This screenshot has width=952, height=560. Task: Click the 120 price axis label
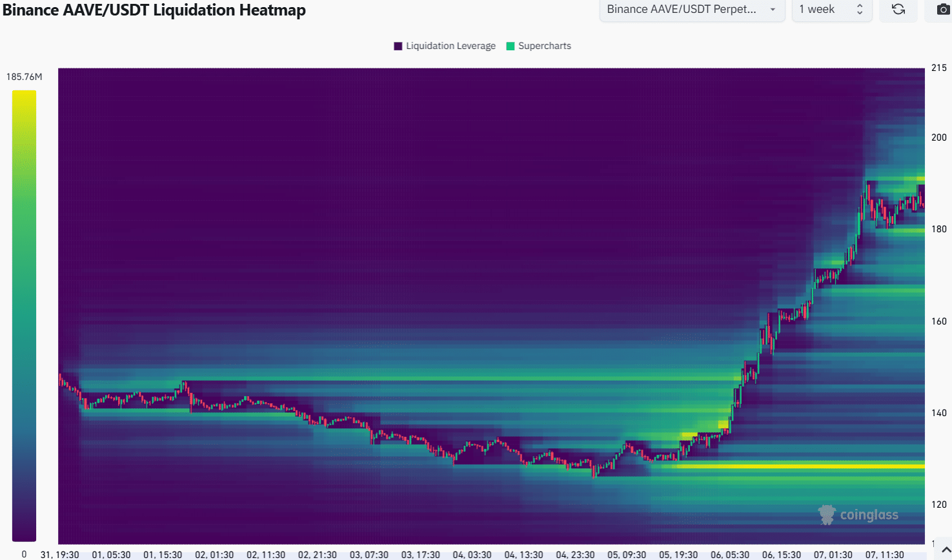tap(939, 505)
